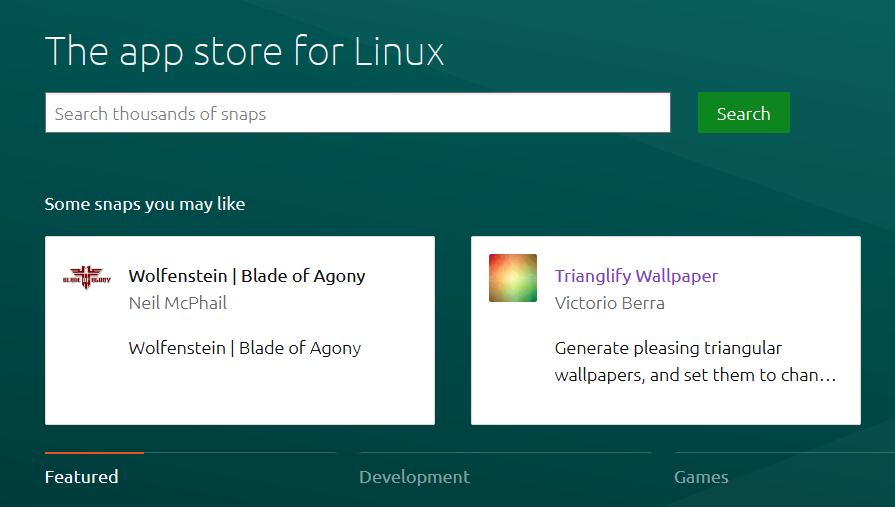Click publisher name Victorio Berra

coord(609,303)
